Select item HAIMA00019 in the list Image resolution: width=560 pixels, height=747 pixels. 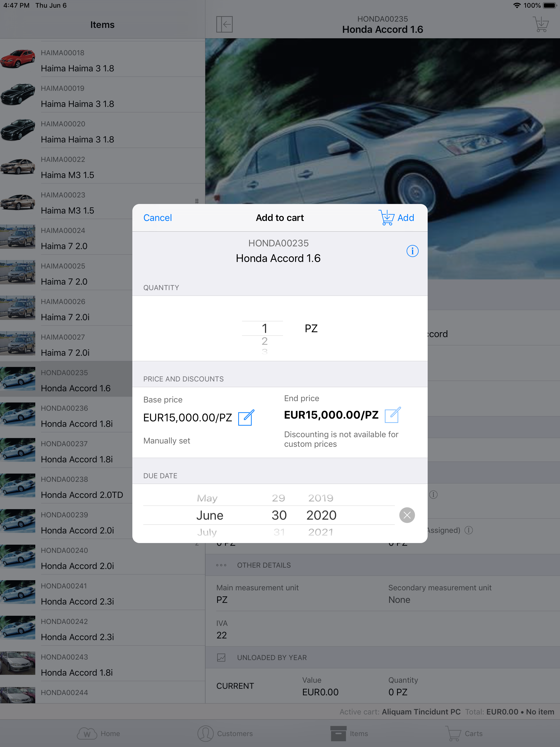tap(102, 95)
